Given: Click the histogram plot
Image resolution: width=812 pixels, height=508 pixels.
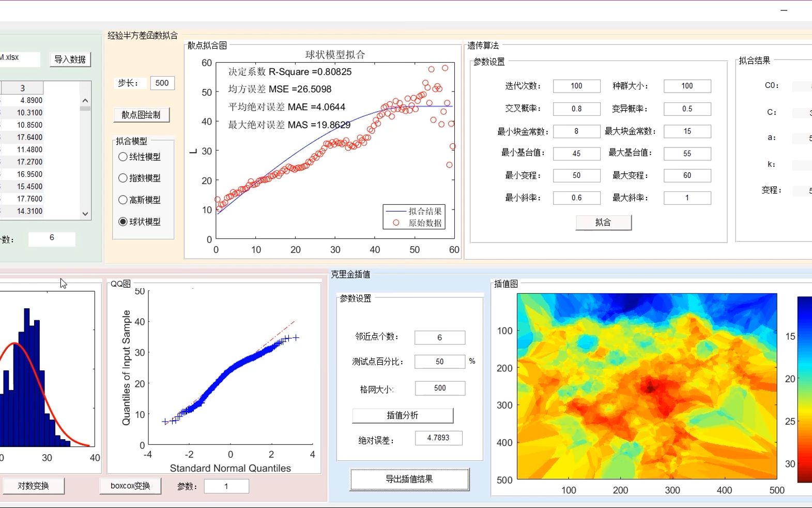Looking at the screenshot, I should tap(47, 369).
